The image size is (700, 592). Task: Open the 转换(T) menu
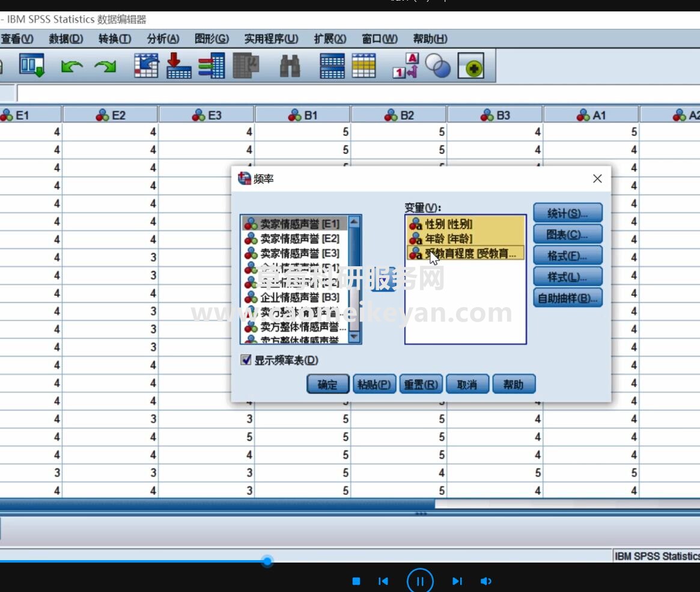115,39
